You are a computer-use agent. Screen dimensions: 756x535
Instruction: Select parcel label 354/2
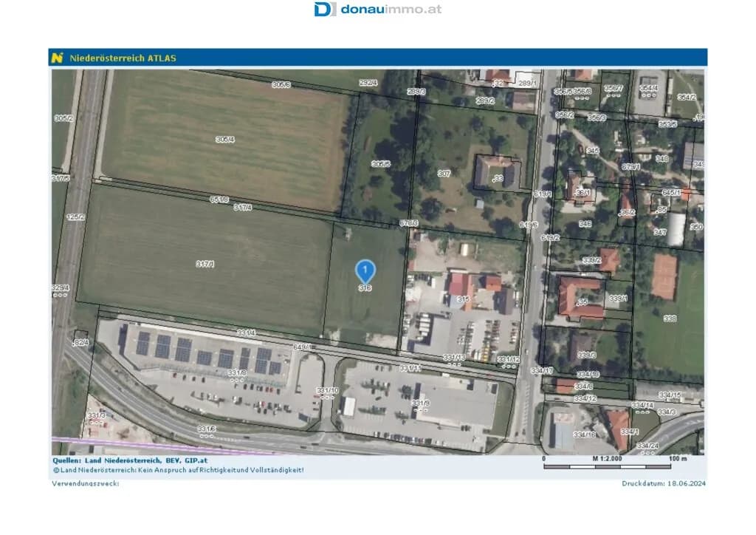687,97
